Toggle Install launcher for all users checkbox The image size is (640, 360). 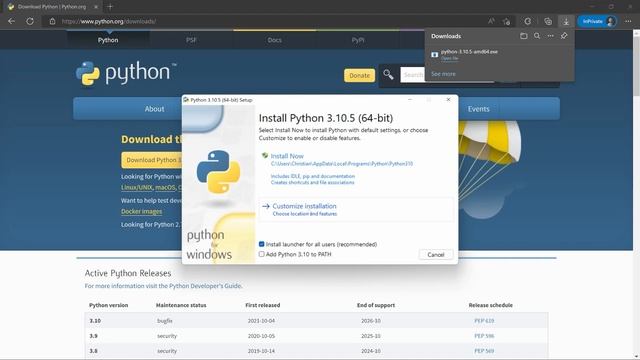click(262, 244)
